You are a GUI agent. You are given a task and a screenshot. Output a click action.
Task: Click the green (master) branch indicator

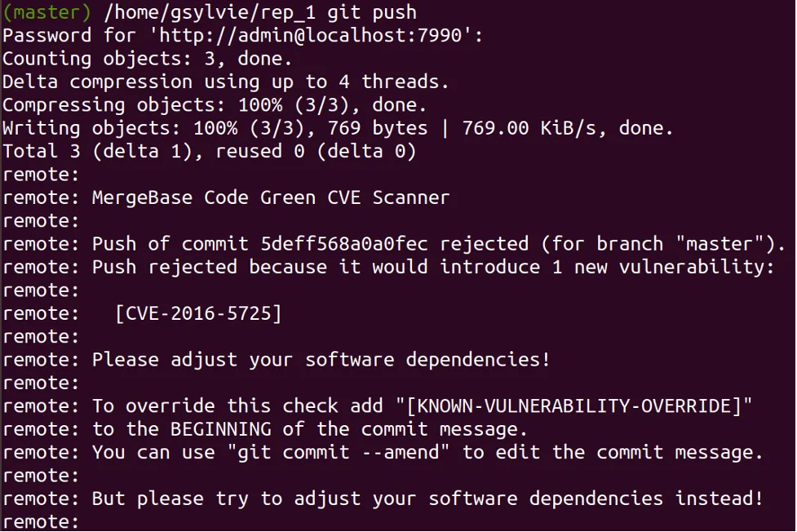pyautogui.click(x=46, y=12)
